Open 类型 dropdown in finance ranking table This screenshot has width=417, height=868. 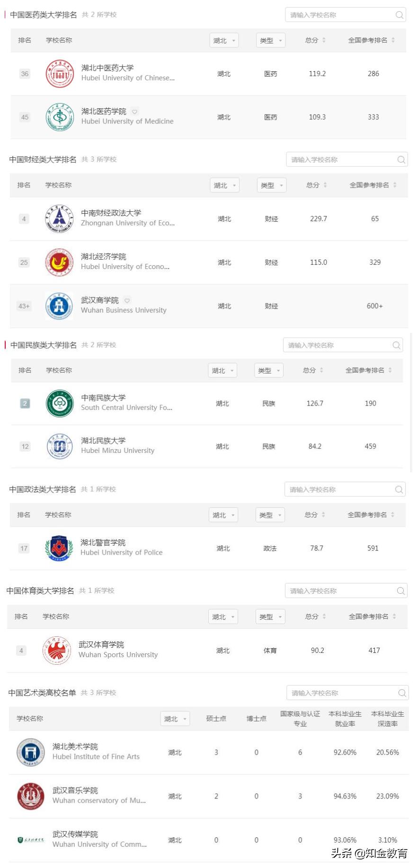point(271,185)
